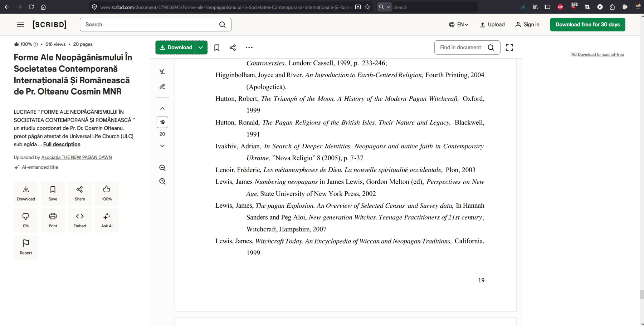
Task: Select the pencil annotation tool
Action: [162, 87]
